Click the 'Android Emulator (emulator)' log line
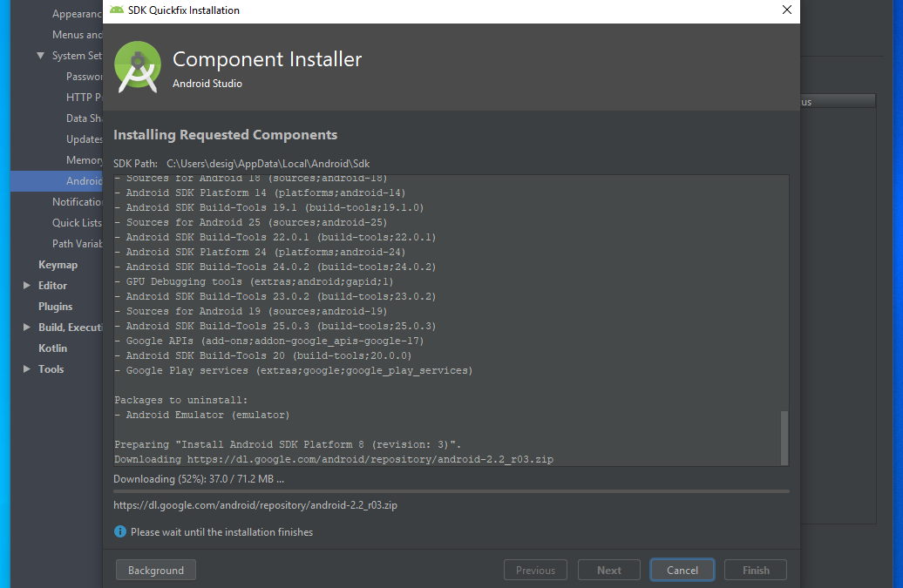903x588 pixels. coord(201,415)
